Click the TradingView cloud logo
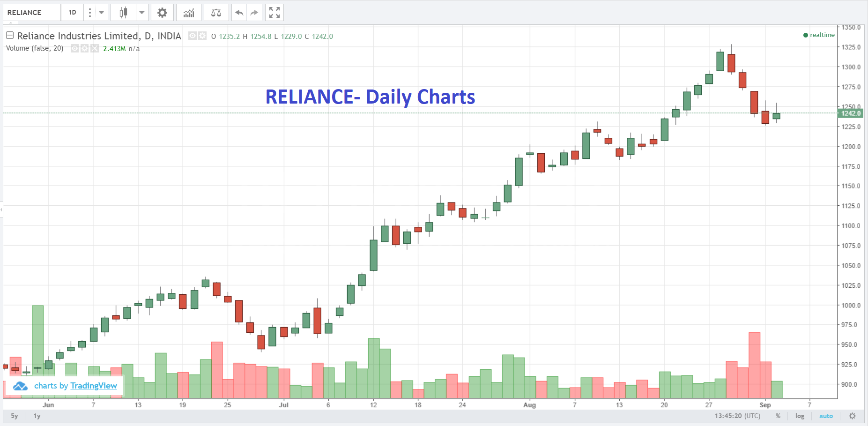 (20, 386)
